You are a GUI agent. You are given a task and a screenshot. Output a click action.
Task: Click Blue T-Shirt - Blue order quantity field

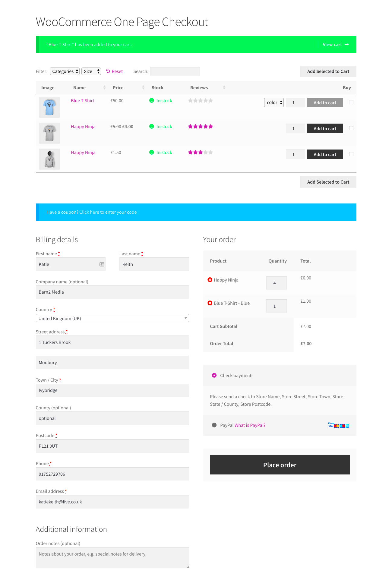(276, 306)
